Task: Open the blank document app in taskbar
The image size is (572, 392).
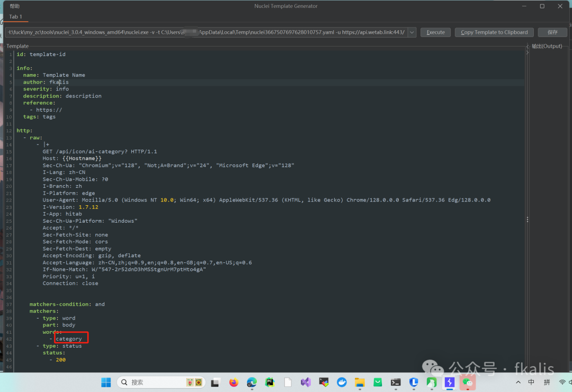Action: pos(288,382)
